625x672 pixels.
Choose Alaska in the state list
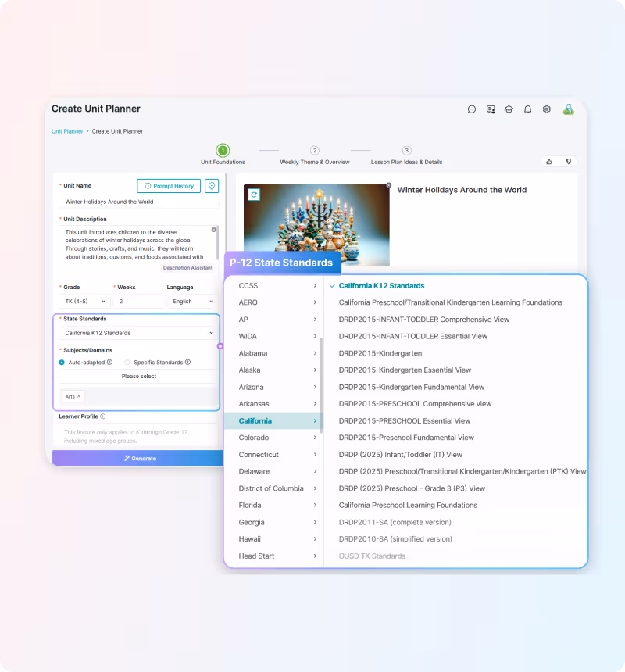click(274, 370)
